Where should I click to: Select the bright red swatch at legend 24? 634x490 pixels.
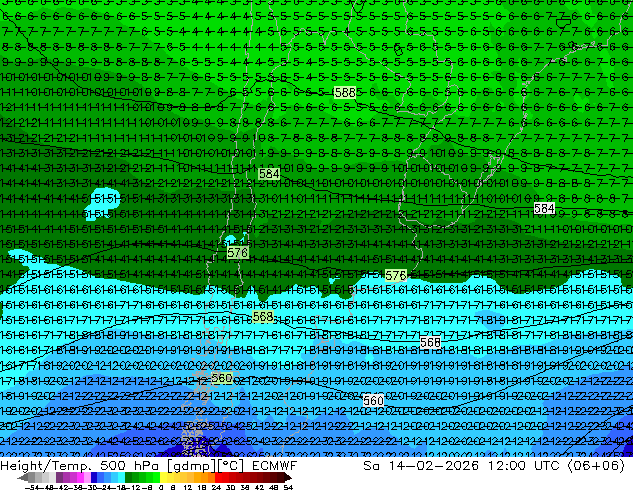tap(218, 477)
